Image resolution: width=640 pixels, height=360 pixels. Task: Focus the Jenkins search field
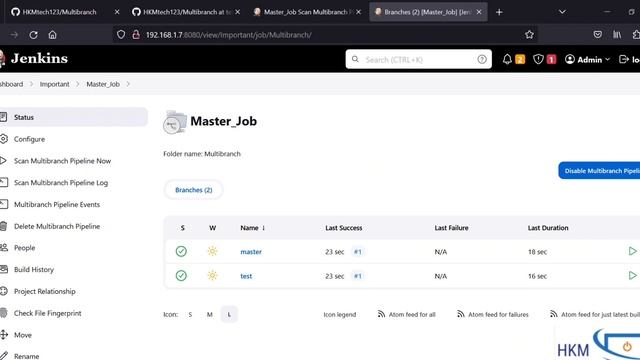click(x=418, y=60)
